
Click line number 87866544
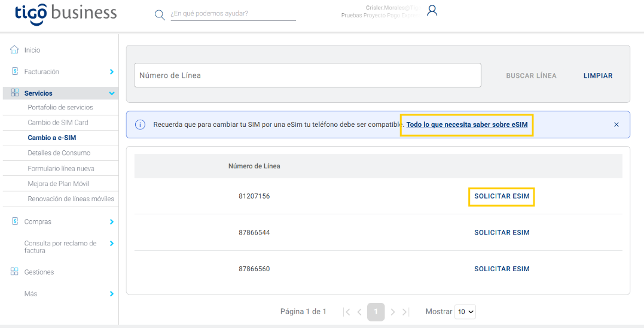click(254, 233)
